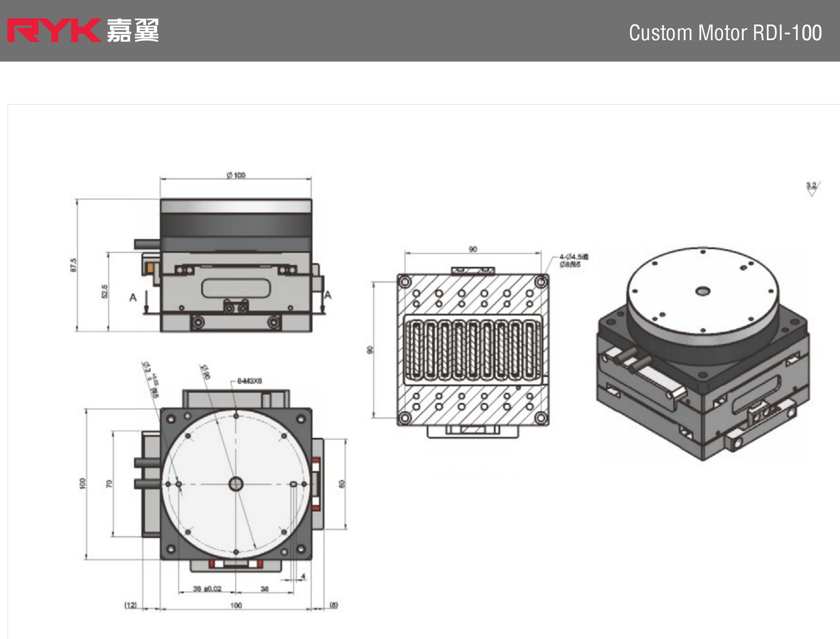The image size is (840, 639).
Task: Click the 60 dimension beside the top view
Action: pyautogui.click(x=342, y=484)
